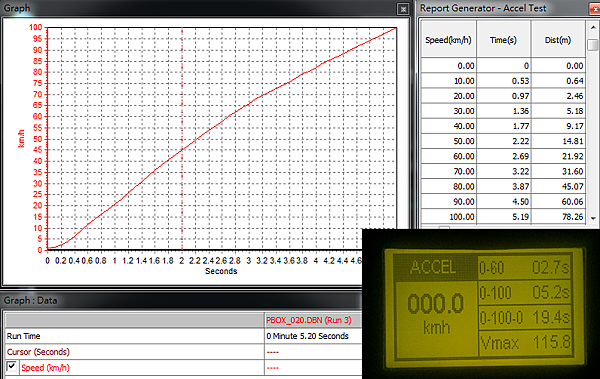Select the 3.87 time cell

click(x=504, y=186)
